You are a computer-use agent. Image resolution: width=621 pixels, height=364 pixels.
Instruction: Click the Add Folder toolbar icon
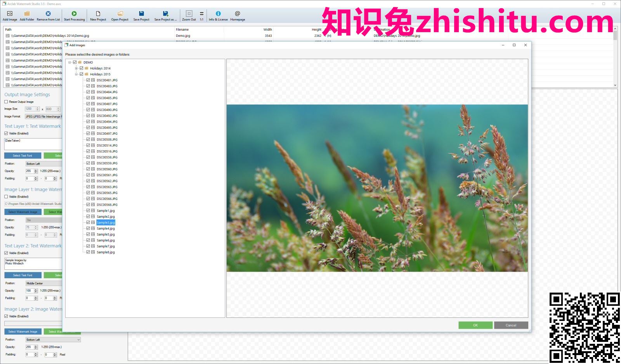pyautogui.click(x=27, y=14)
